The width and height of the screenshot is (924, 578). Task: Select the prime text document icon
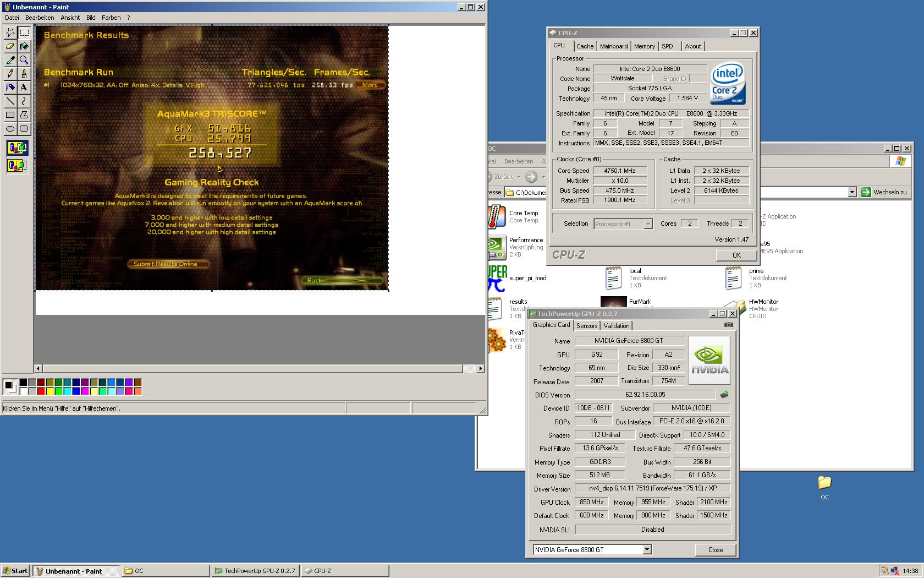pos(733,278)
